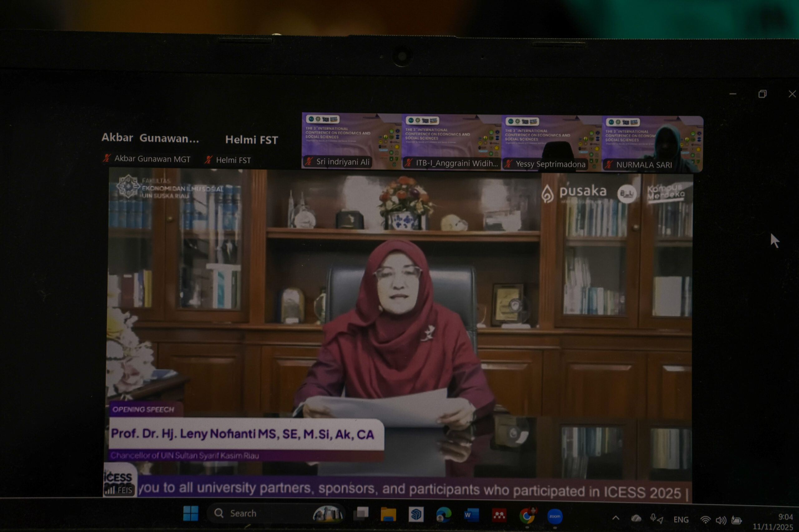The height and width of the screenshot is (532, 799).
Task: Open the red Mendeley taskbar icon
Action: (499, 516)
